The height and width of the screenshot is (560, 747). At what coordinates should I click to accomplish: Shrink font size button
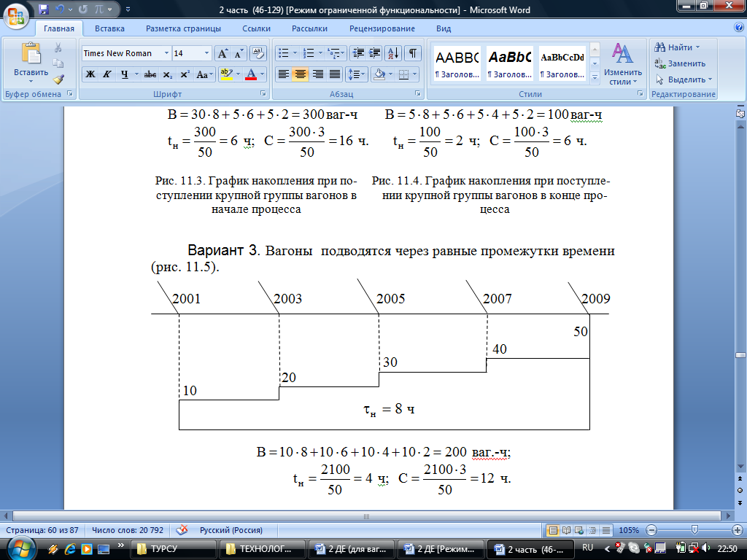239,52
